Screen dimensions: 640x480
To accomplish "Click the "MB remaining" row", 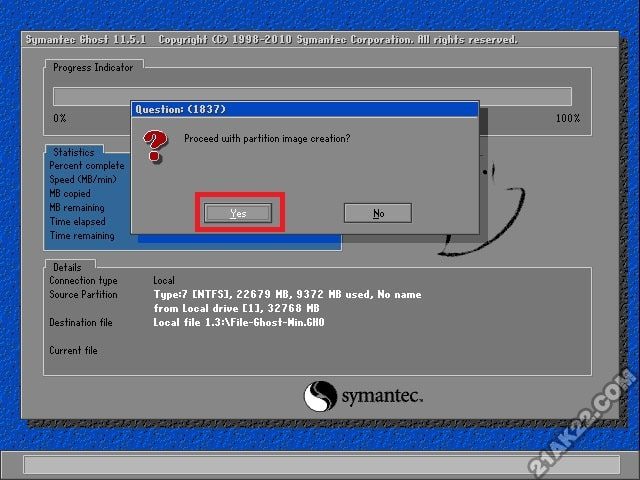I will click(x=77, y=207).
